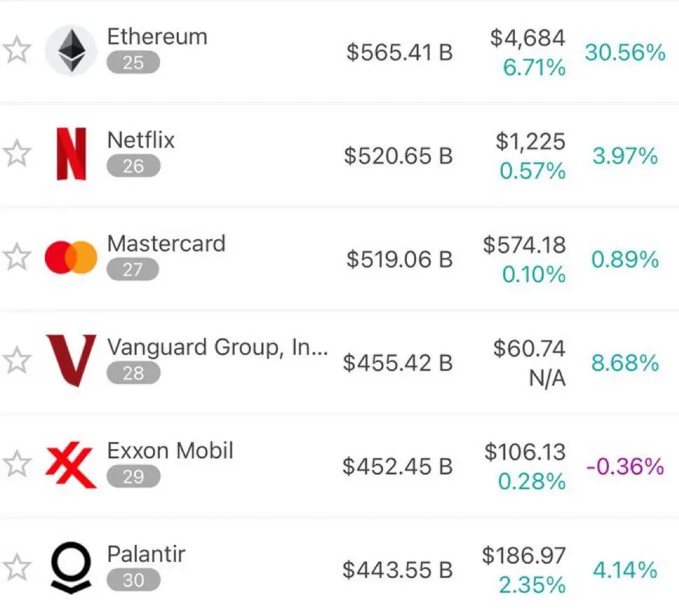Open the Palantir name link
The height and width of the screenshot is (616, 679).
click(146, 554)
